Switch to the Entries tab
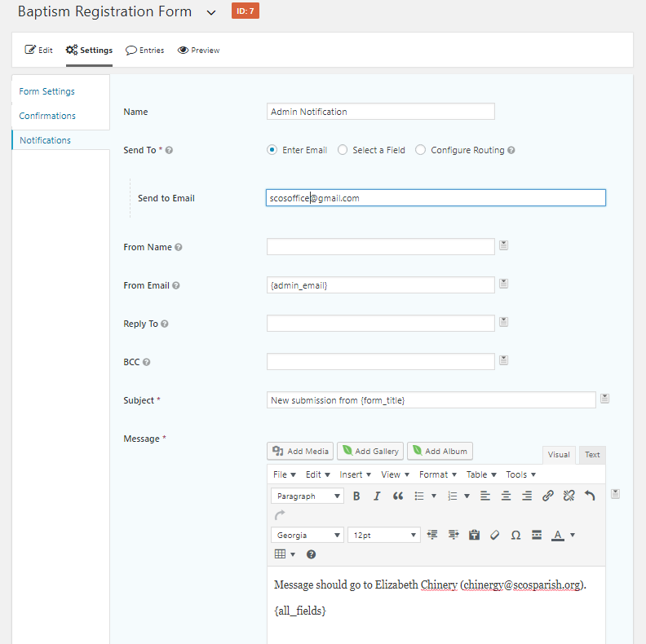 click(x=145, y=51)
